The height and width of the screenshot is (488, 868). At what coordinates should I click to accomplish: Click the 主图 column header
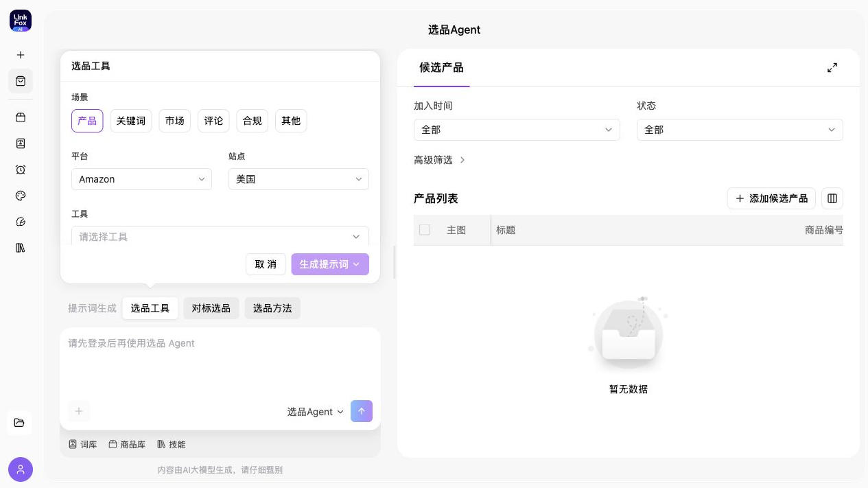(456, 230)
